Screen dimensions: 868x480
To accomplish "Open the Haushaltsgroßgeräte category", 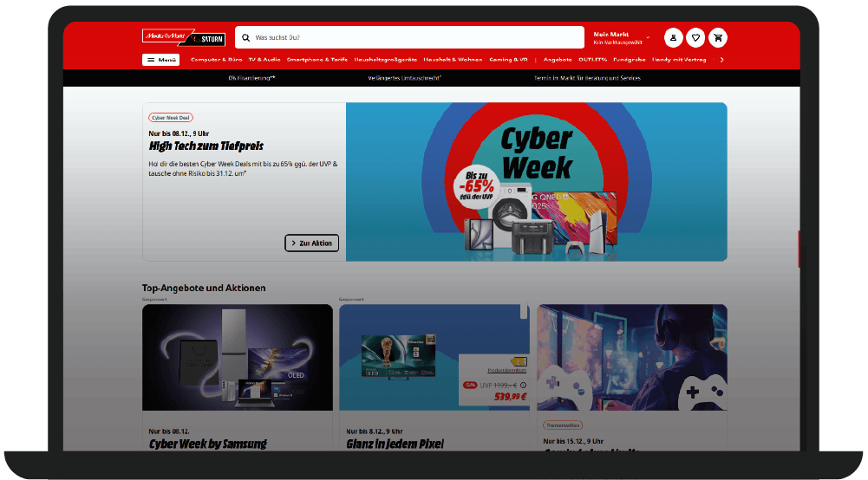I will click(385, 60).
